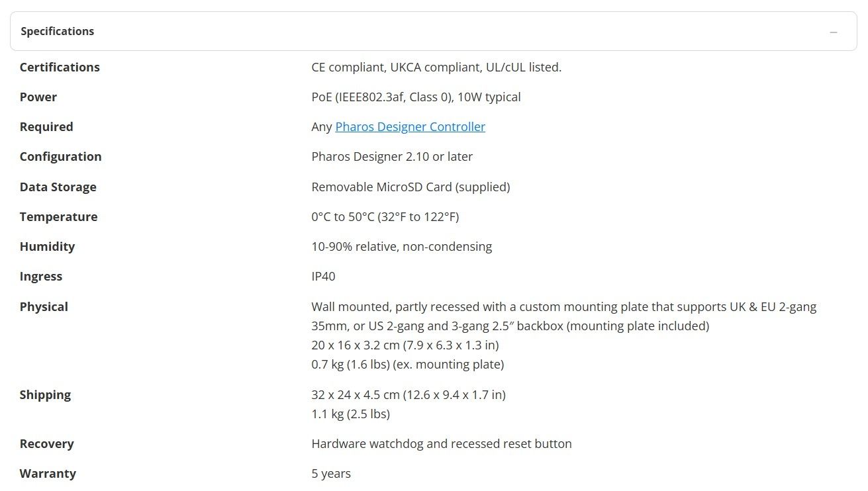Select the Physical row label

44,306
